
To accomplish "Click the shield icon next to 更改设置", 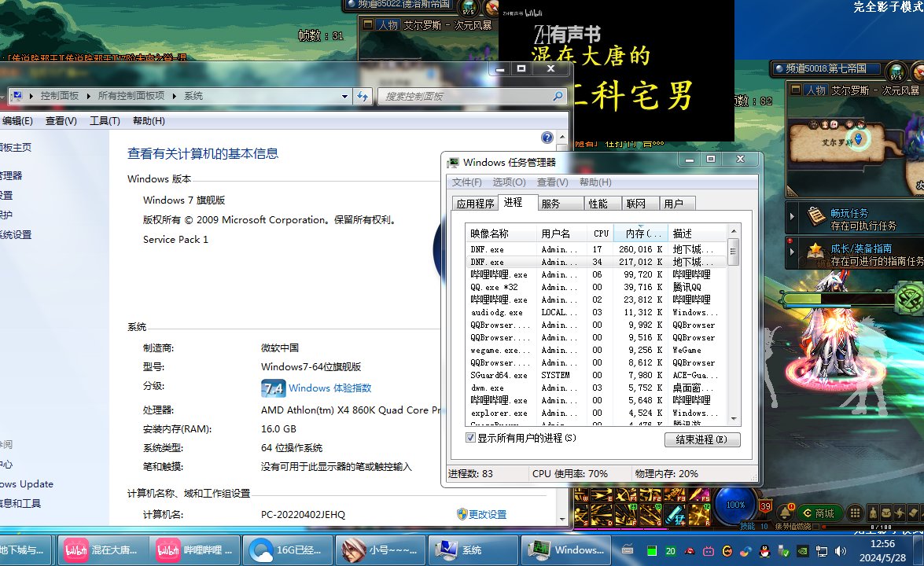I will (462, 513).
